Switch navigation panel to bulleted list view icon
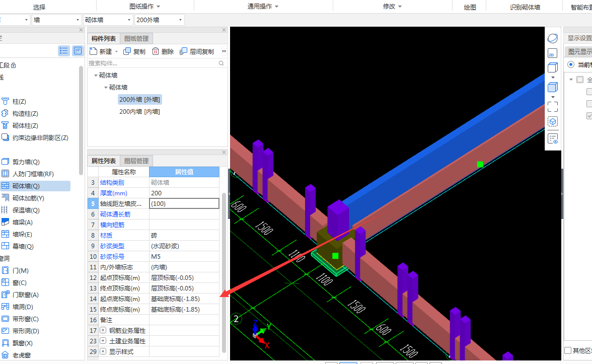 coord(64,50)
